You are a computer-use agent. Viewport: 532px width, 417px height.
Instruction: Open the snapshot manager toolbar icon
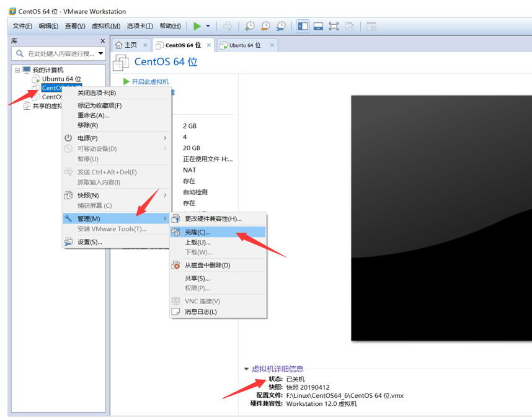click(x=281, y=26)
